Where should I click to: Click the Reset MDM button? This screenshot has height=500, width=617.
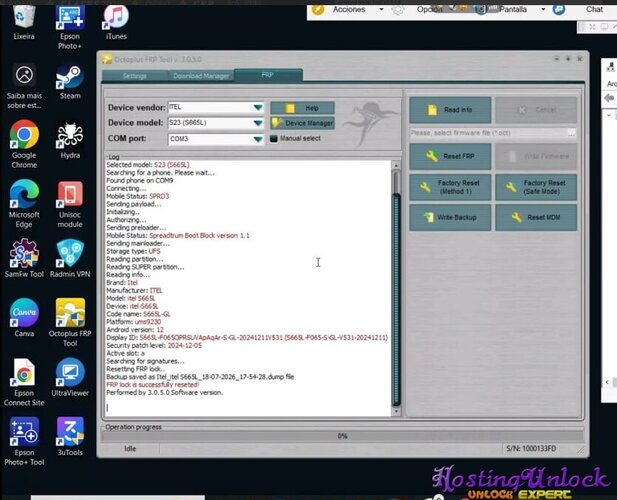[536, 218]
